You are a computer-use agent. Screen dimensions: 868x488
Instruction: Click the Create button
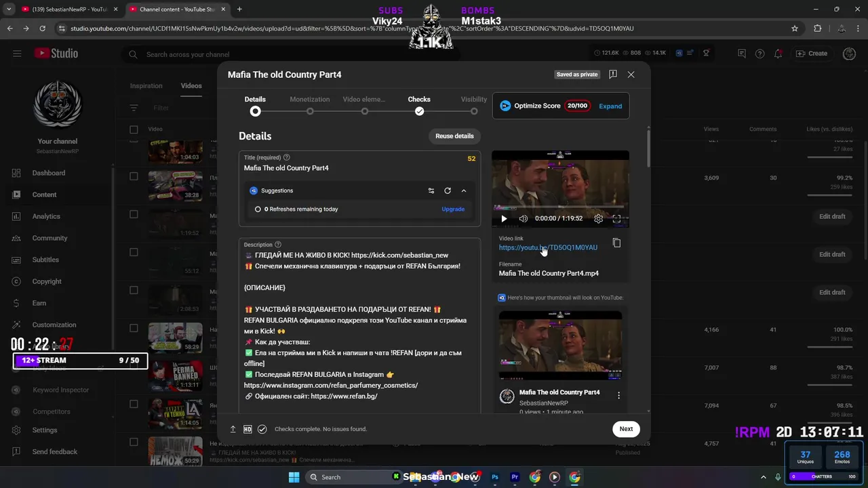(x=812, y=54)
